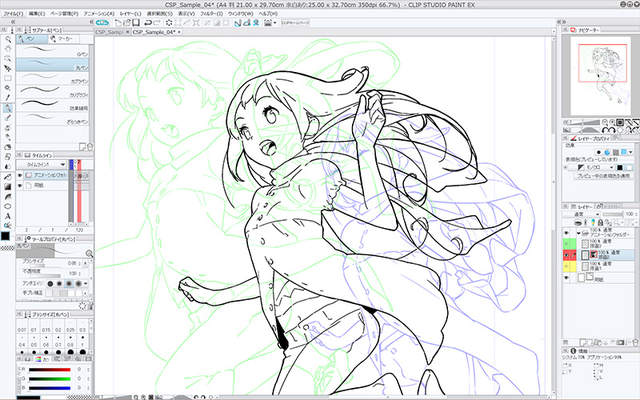Select the pen tool in the toolbox
The image size is (640, 400).
pos(8,107)
